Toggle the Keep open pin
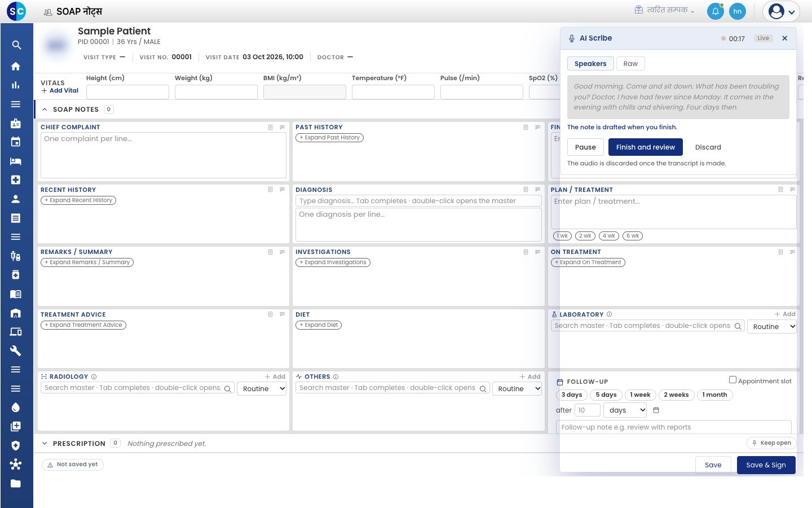This screenshot has height=508, width=812. click(771, 443)
